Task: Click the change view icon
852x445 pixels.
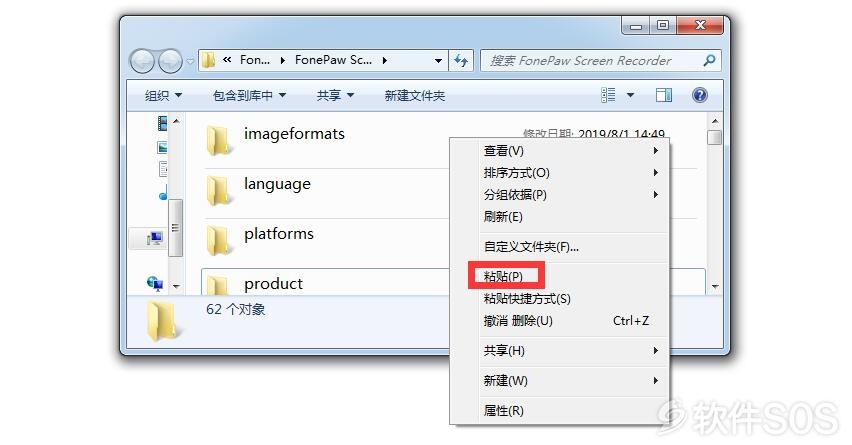Action: [x=609, y=95]
